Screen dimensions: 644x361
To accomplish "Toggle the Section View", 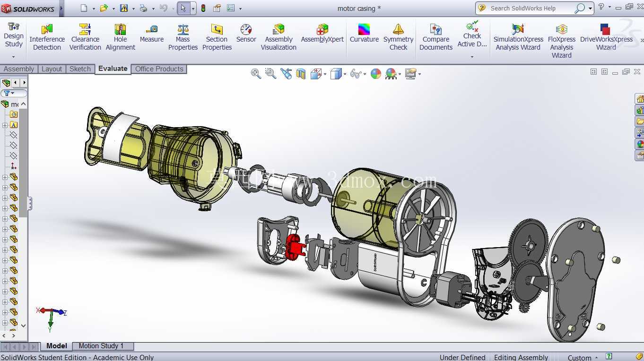I will [x=301, y=74].
